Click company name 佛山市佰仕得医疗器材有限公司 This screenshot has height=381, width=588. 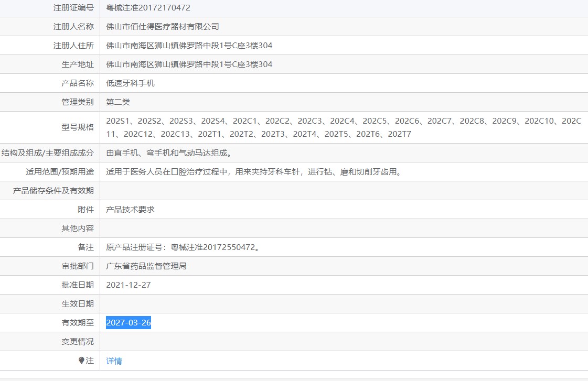tap(163, 27)
